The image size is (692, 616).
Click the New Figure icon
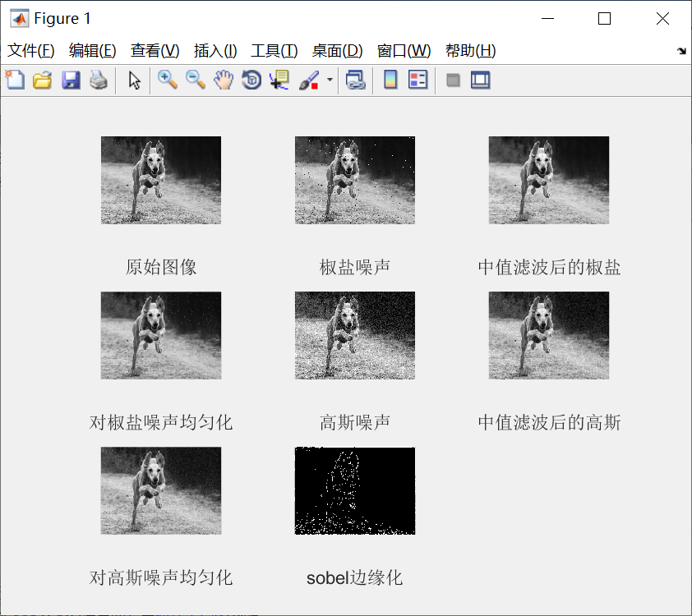click(15, 80)
